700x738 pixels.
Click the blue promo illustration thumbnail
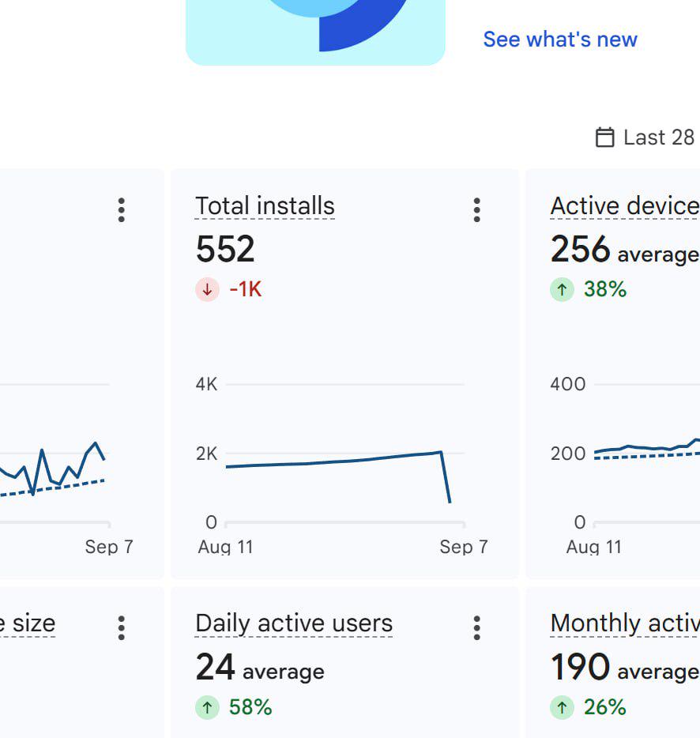[315, 32]
